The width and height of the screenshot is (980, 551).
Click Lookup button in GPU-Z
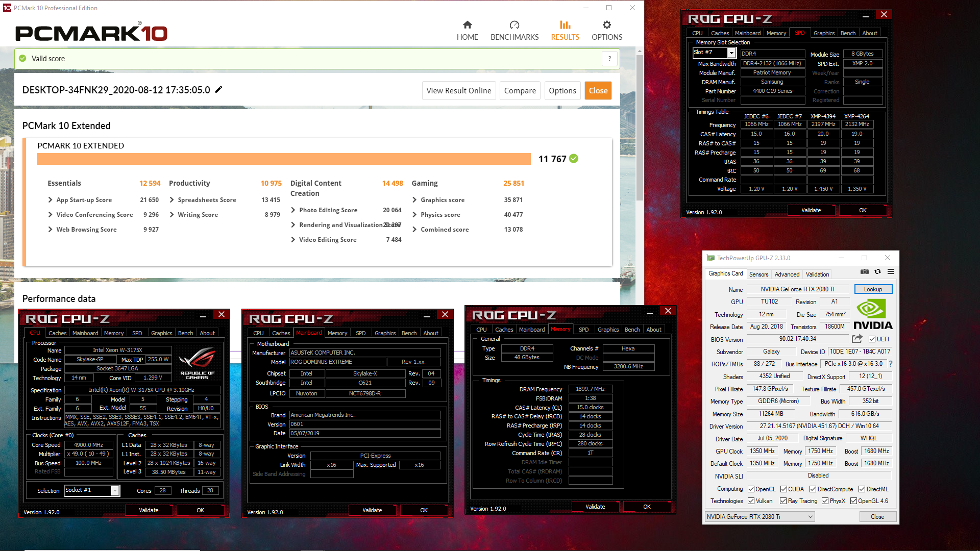coord(873,289)
